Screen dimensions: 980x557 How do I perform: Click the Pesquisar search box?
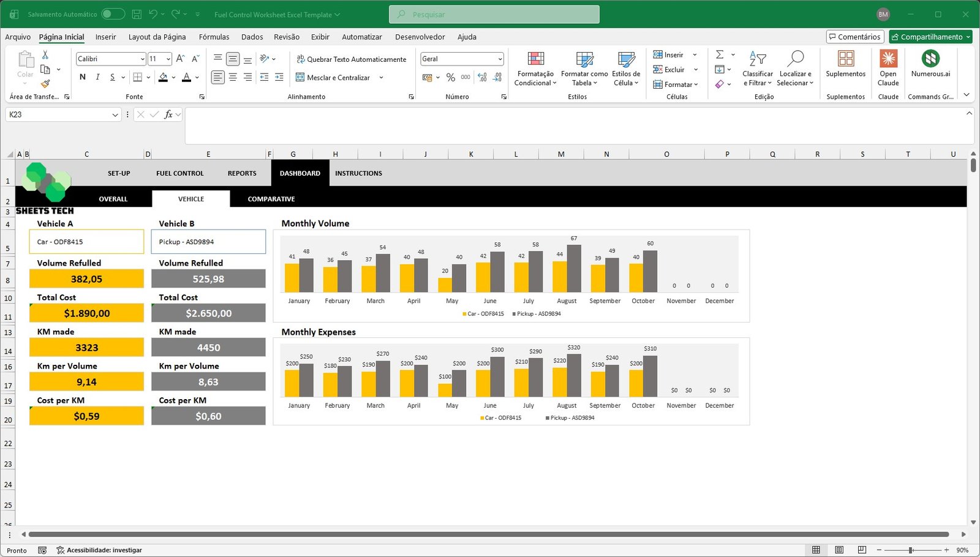coord(494,14)
